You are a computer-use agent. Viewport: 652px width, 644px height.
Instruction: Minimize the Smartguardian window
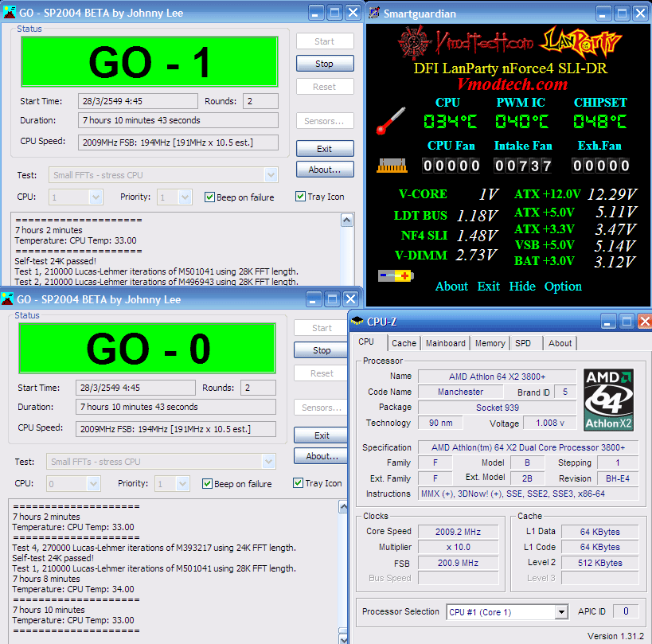click(x=603, y=14)
